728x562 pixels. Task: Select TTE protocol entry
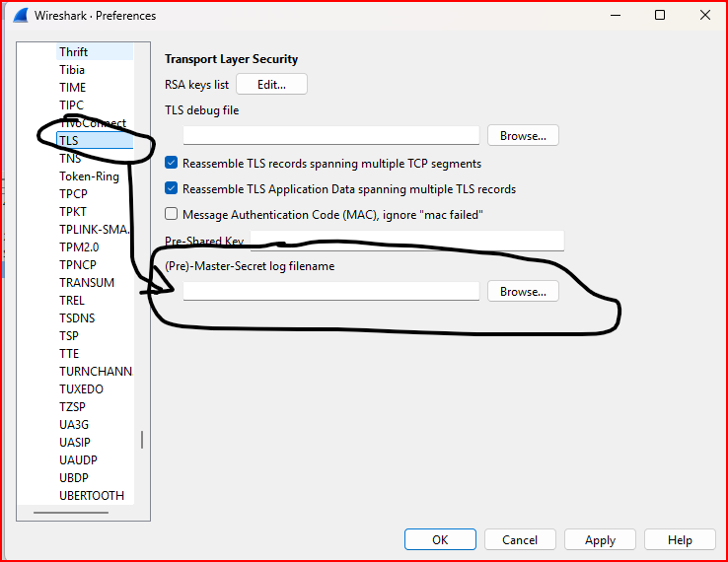click(x=69, y=354)
